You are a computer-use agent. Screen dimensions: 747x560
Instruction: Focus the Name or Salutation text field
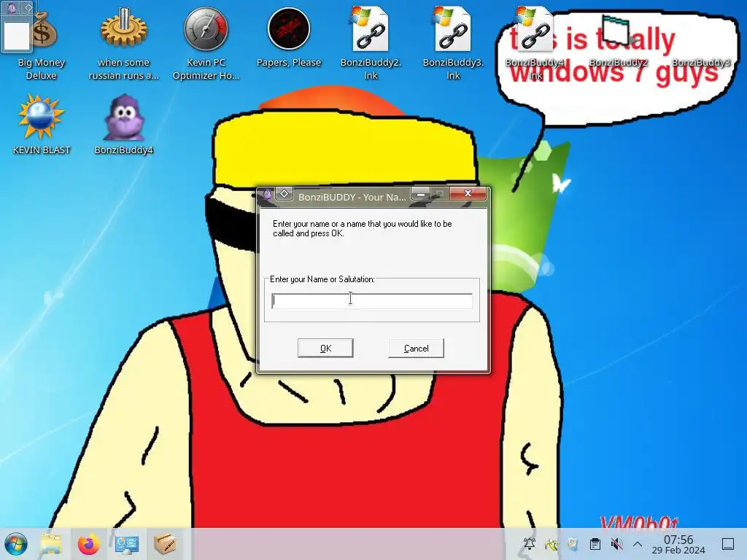(x=372, y=301)
